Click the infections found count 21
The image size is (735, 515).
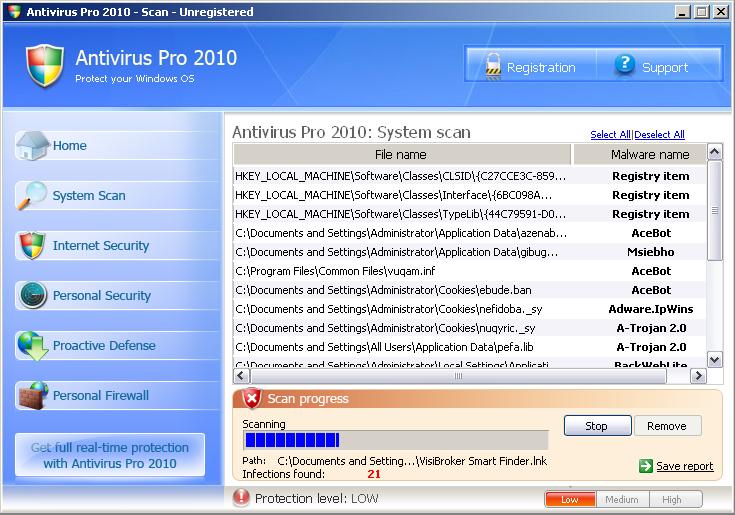coord(374,474)
